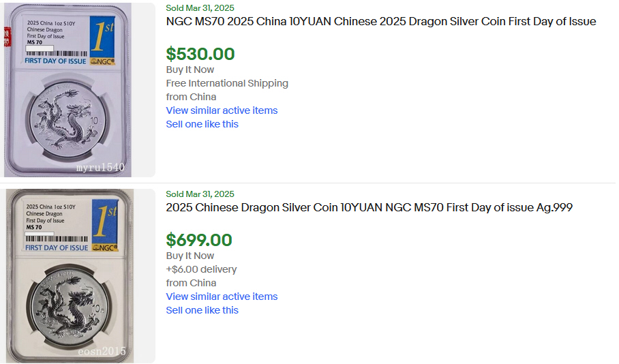Click the $699.00 sold price
The image size is (619, 364).
tap(199, 240)
